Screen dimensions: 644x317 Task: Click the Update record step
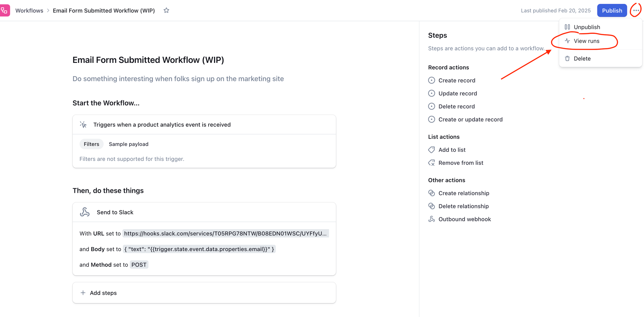[457, 94]
